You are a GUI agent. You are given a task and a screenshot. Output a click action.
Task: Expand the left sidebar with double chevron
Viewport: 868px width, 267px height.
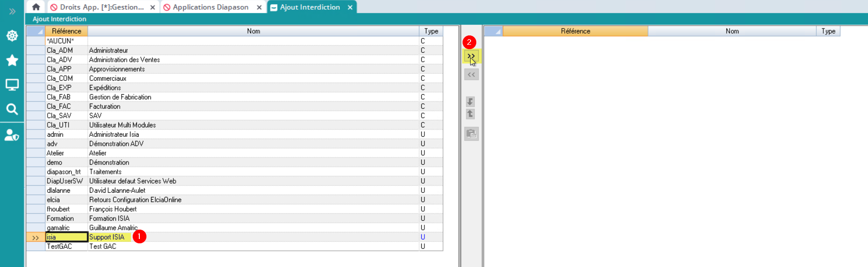tap(12, 11)
